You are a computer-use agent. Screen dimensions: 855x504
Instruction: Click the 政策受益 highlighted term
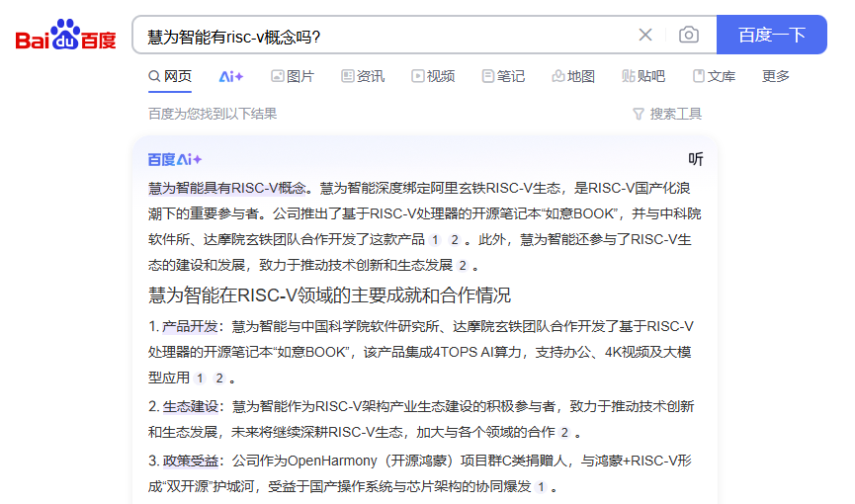[x=190, y=462]
